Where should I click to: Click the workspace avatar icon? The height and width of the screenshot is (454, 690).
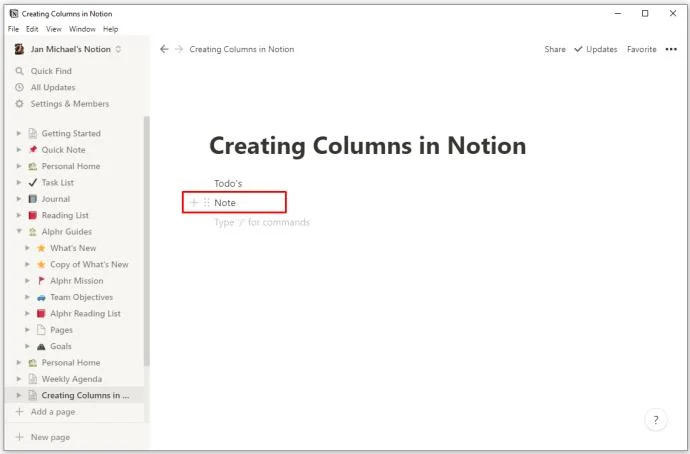point(19,49)
